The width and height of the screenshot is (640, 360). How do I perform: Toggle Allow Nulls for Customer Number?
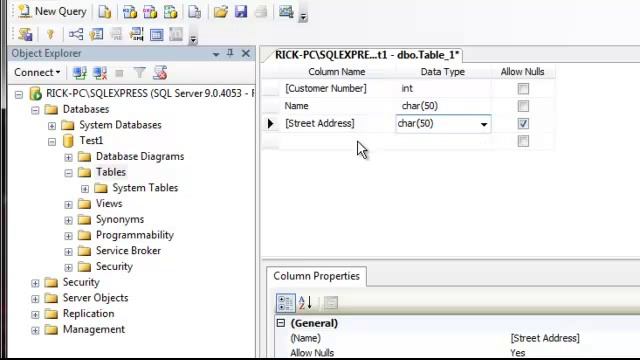[x=523, y=89]
